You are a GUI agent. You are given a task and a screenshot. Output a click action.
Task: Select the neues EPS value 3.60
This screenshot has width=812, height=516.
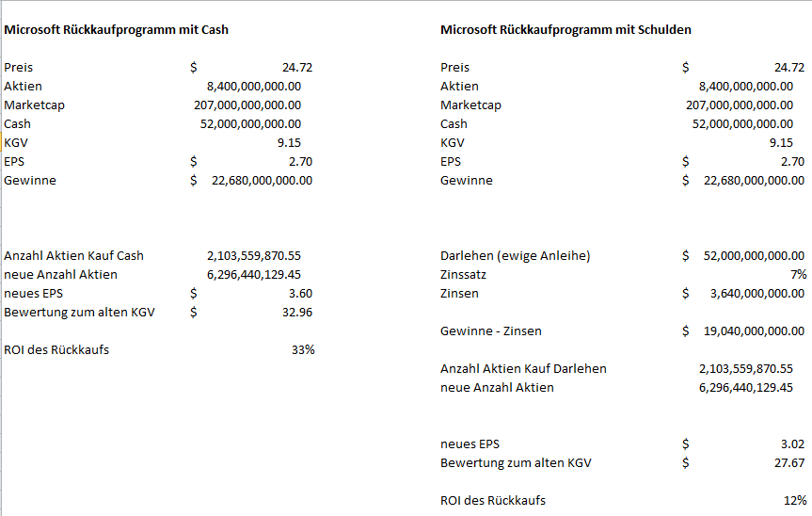pyautogui.click(x=300, y=293)
